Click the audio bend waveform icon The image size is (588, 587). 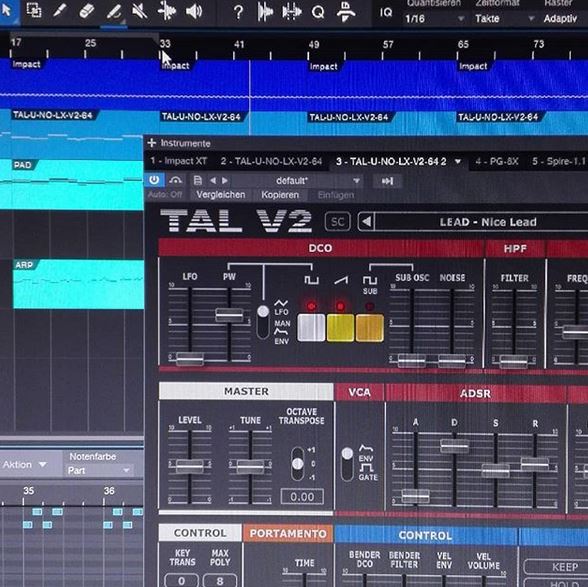(x=291, y=12)
